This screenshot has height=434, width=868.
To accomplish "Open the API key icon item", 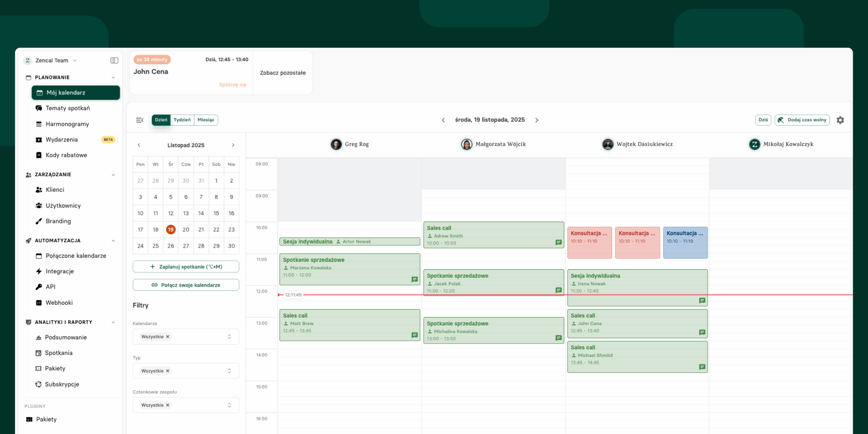I will [x=39, y=287].
